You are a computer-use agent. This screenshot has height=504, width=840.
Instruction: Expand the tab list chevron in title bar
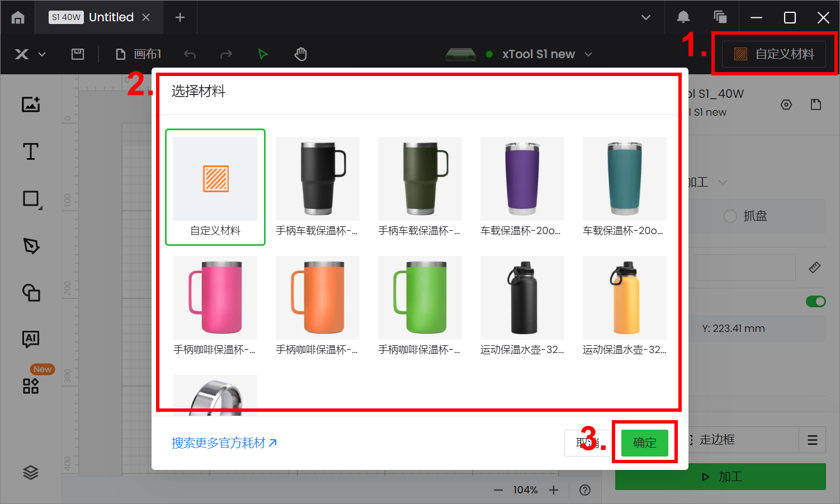click(646, 17)
